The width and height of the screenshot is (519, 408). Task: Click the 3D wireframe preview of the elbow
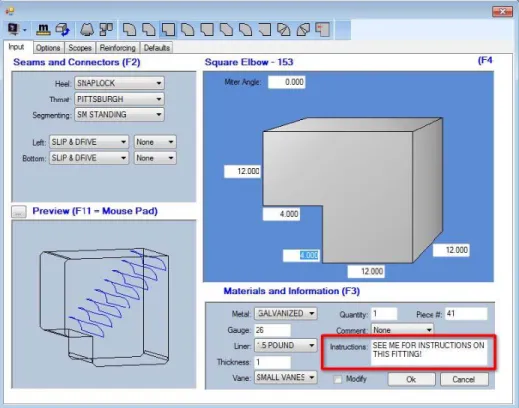[x=104, y=307]
